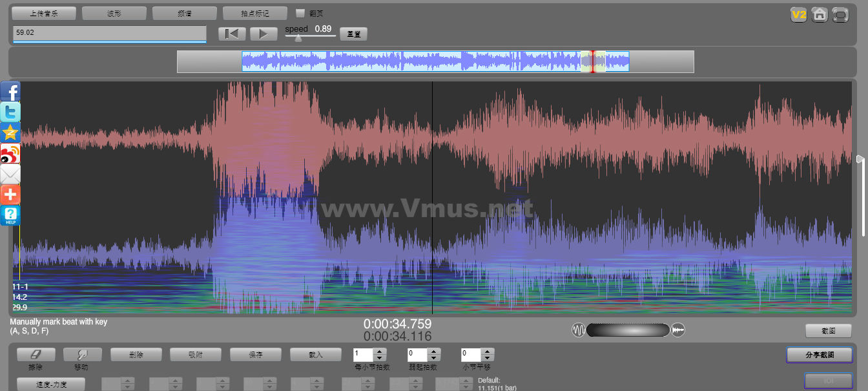Click the 上传音乐 upload music button
Viewport: 868px width, 391px height.
[44, 13]
